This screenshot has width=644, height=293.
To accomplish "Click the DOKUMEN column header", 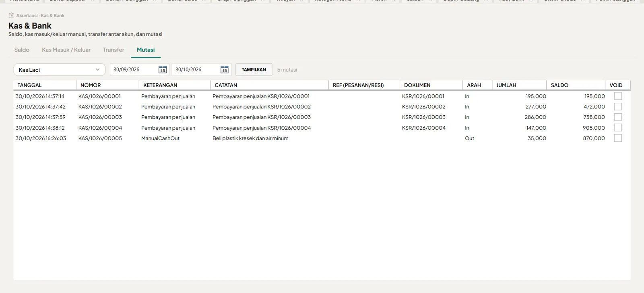I will tap(431, 85).
